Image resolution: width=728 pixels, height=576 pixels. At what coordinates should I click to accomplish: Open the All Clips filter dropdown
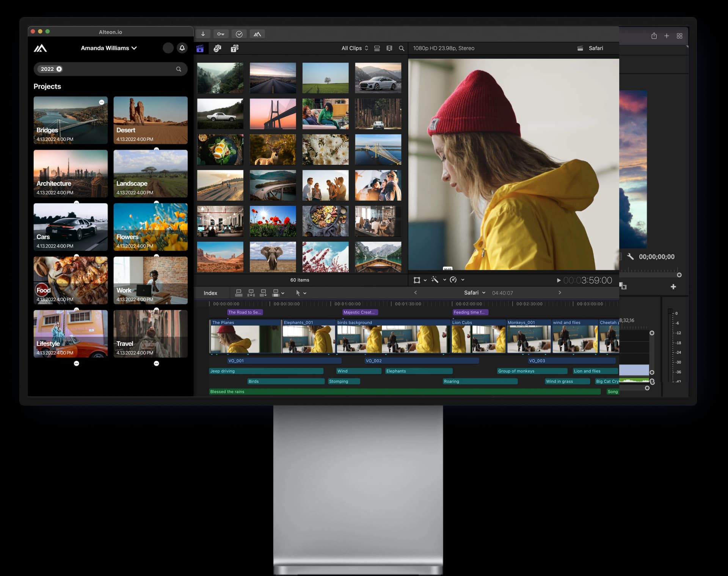354,48
